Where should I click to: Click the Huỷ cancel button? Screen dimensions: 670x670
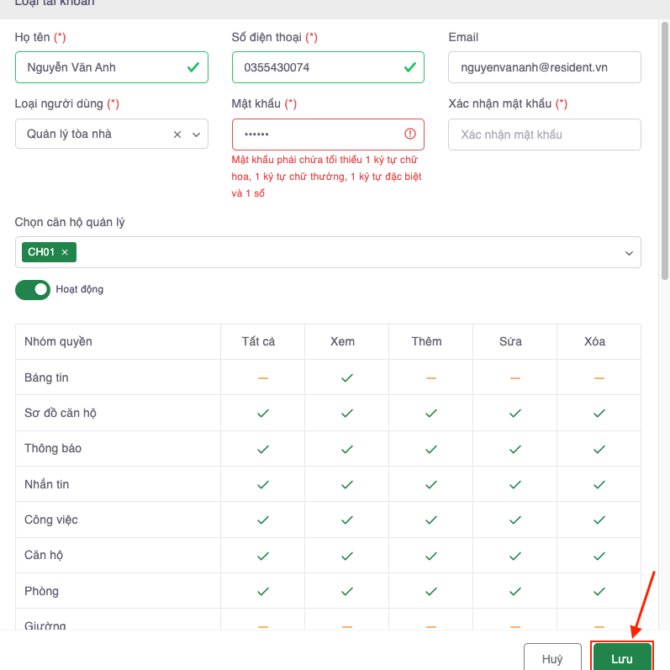pos(552,659)
